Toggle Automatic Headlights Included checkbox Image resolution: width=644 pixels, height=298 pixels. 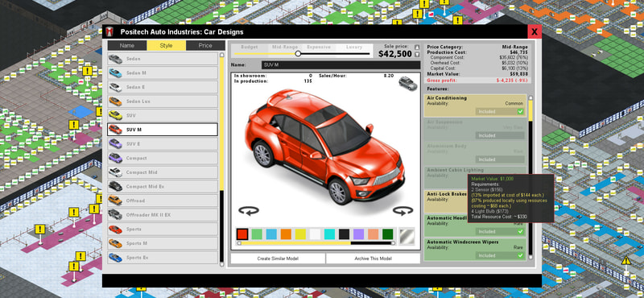520,231
